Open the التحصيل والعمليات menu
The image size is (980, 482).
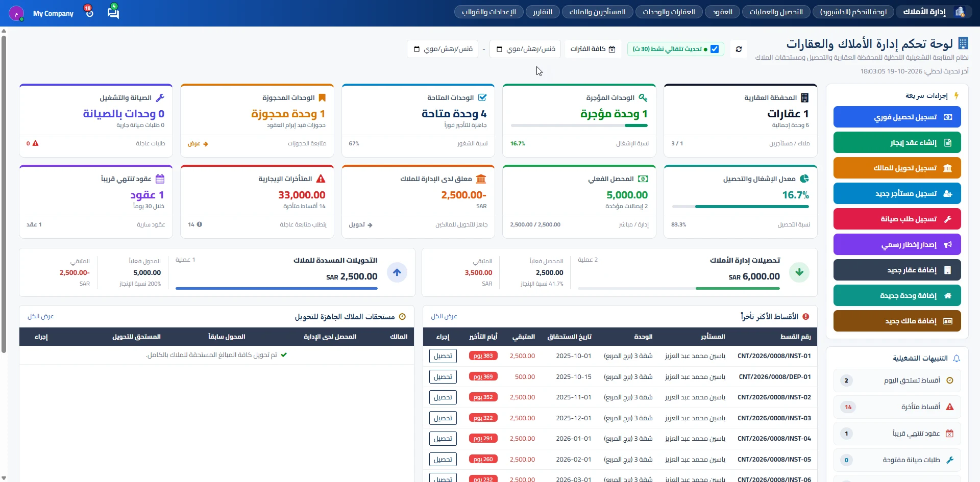click(776, 12)
